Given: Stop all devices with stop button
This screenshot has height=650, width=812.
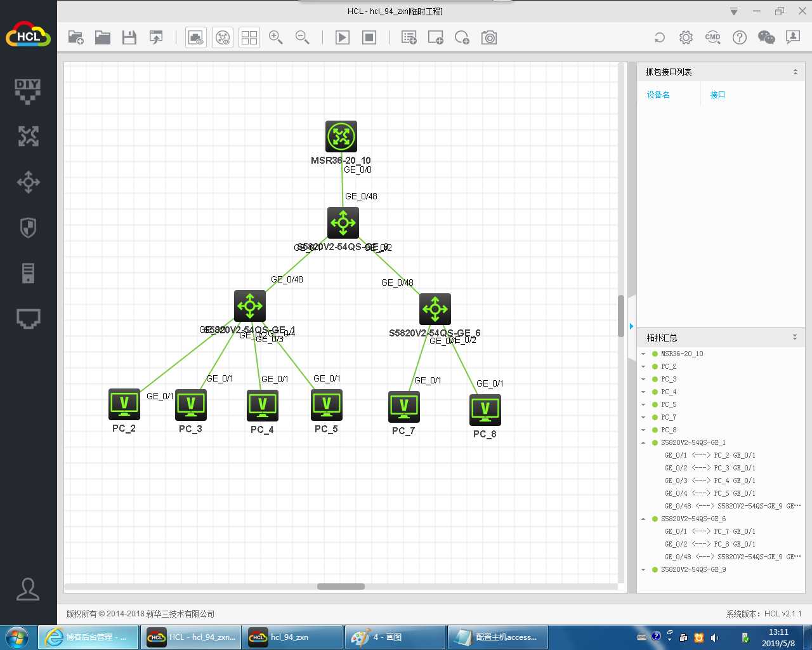Looking at the screenshot, I should click(369, 37).
